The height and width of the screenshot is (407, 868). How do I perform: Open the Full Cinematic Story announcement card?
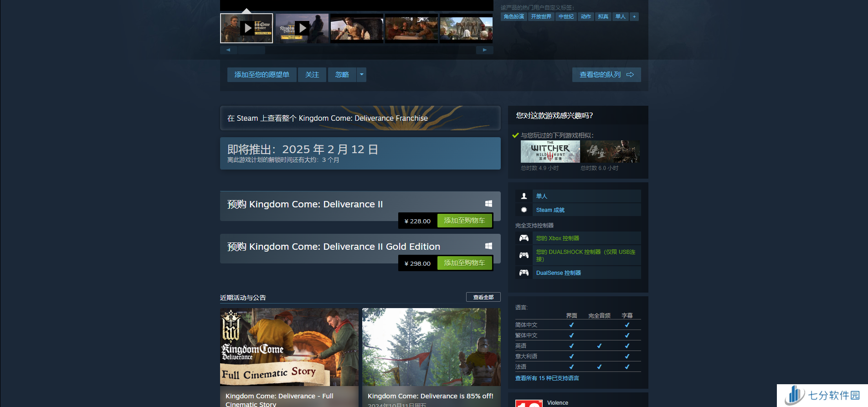[289, 357]
